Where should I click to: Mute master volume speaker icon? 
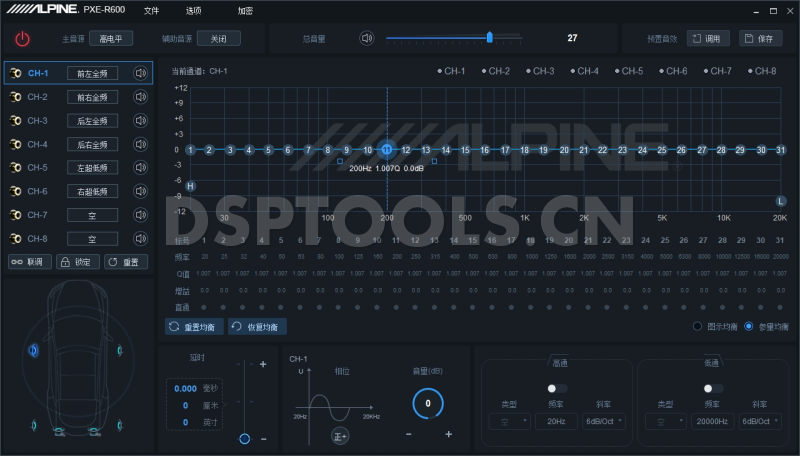(367, 38)
